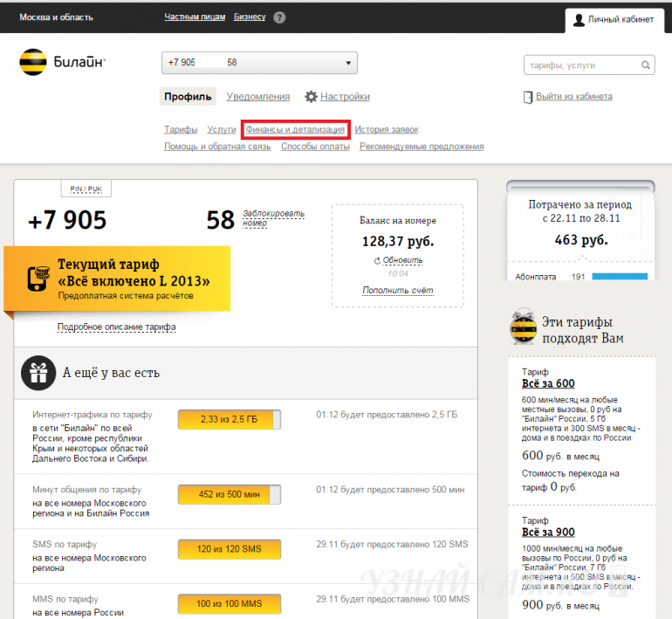Expand the spending chart arrow under 463 руб.

581,258
